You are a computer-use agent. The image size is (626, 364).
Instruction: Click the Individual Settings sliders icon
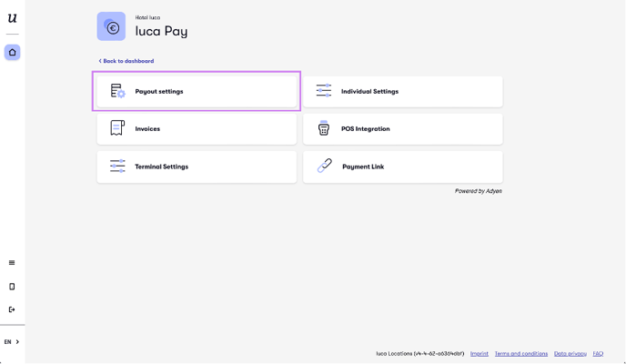(323, 91)
